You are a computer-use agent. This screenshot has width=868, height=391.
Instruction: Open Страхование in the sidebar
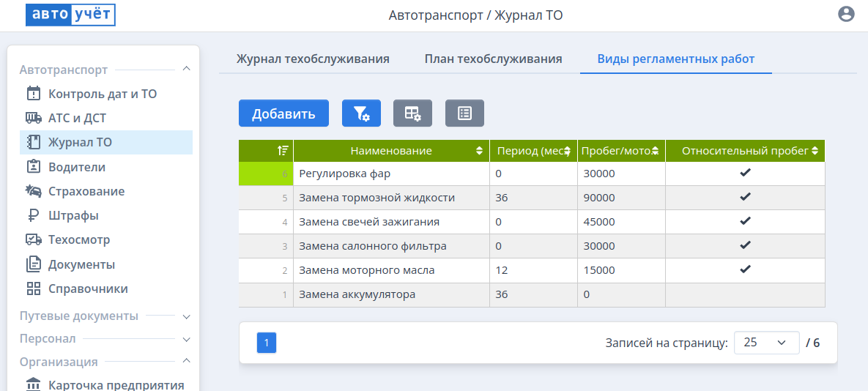pos(86,191)
